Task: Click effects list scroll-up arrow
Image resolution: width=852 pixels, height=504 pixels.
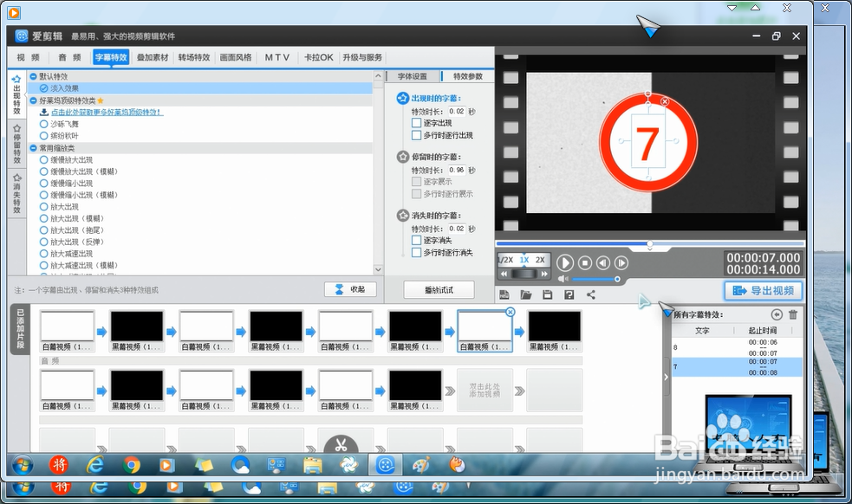Action: click(x=378, y=76)
